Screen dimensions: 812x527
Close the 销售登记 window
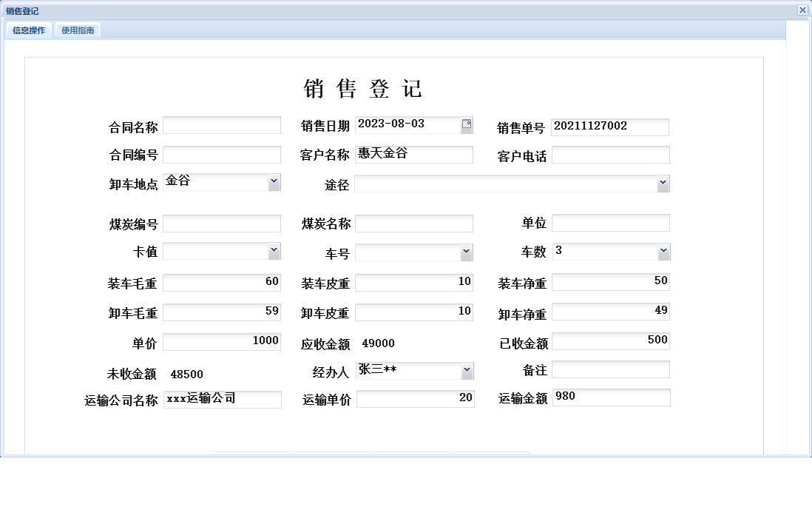pos(802,10)
